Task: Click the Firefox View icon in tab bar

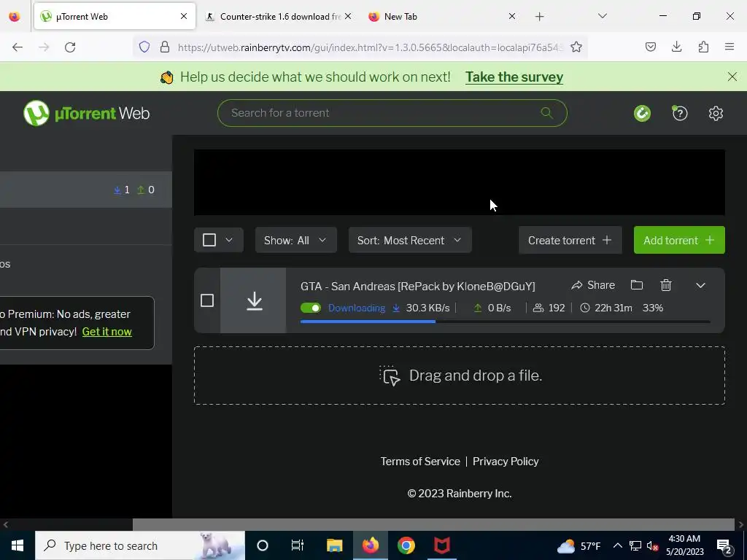Action: (15, 17)
